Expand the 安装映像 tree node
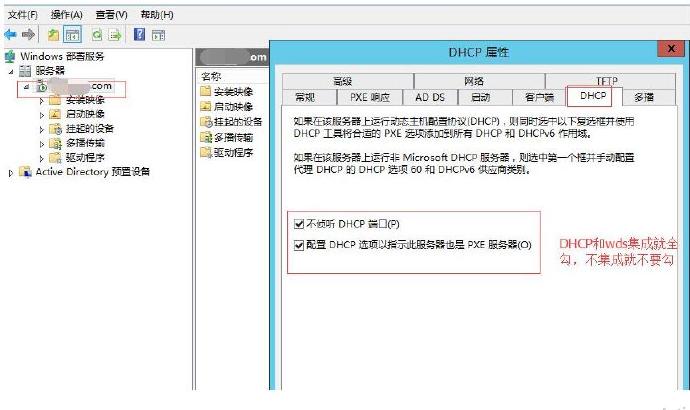 point(42,101)
